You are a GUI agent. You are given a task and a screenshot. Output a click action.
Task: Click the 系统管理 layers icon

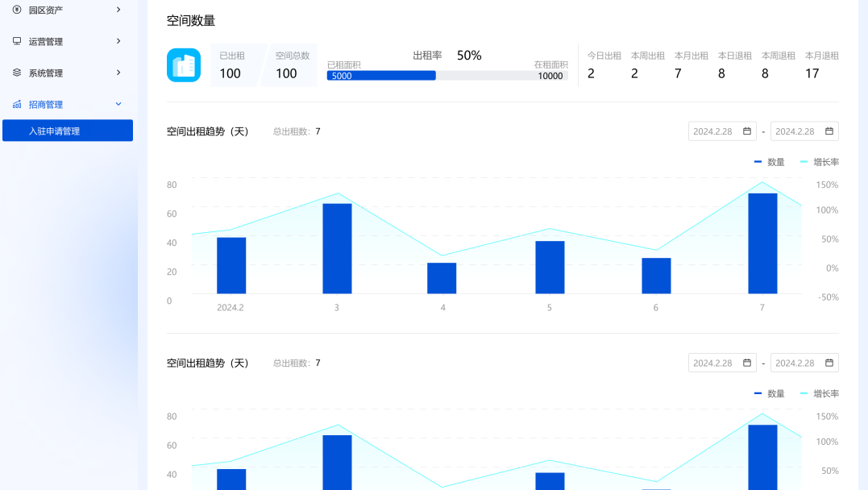[x=17, y=73]
